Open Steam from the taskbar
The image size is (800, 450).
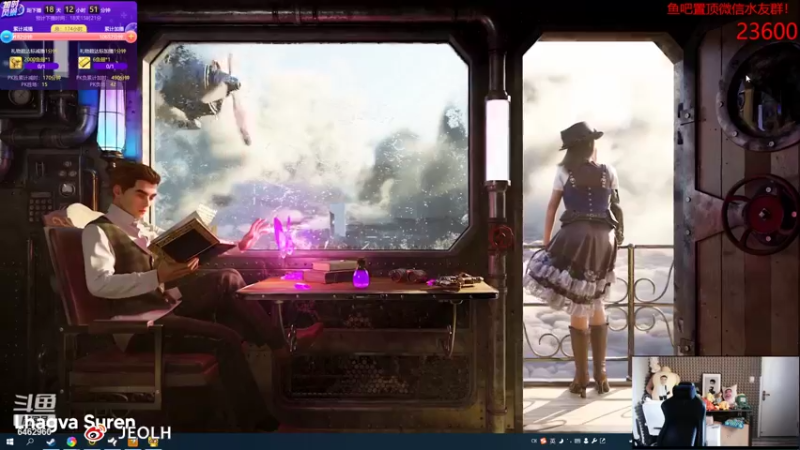[51, 442]
